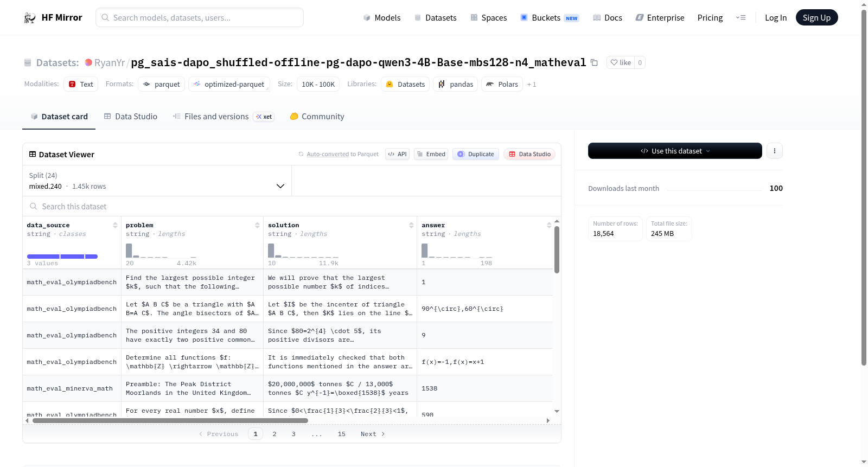The width and height of the screenshot is (868, 467).
Task: Open the Split mixed.240 dropdown
Action: point(157,181)
